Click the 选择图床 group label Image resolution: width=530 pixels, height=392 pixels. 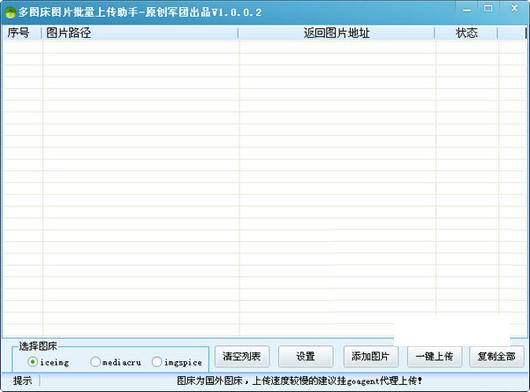38,346
